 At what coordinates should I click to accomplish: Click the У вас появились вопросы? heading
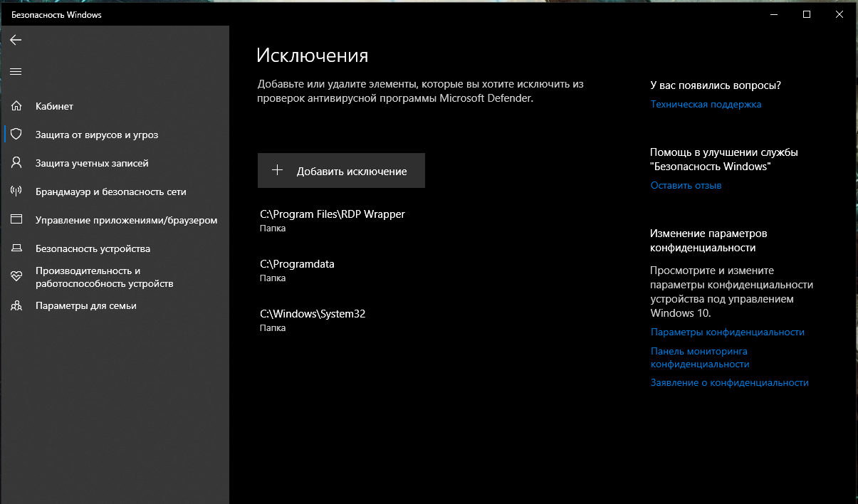click(x=716, y=85)
